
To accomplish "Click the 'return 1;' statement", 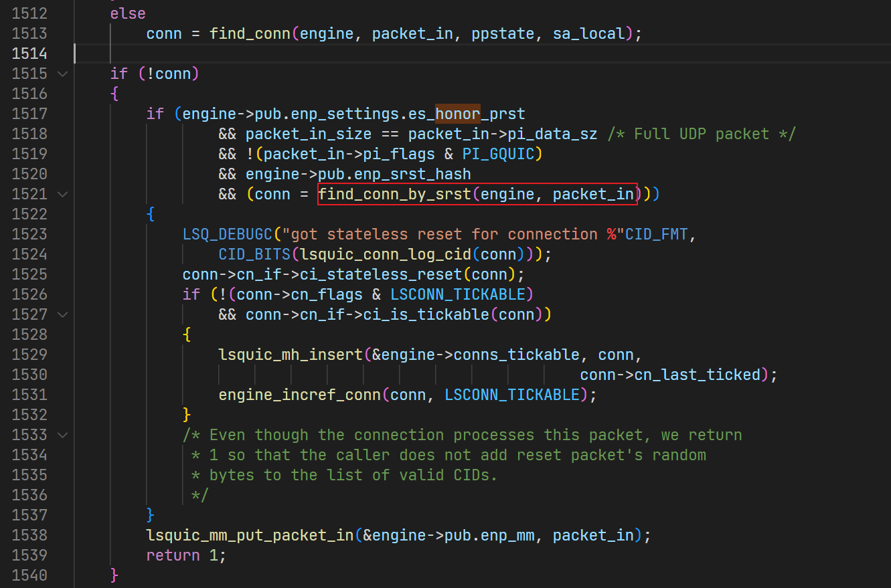I will click(187, 555).
